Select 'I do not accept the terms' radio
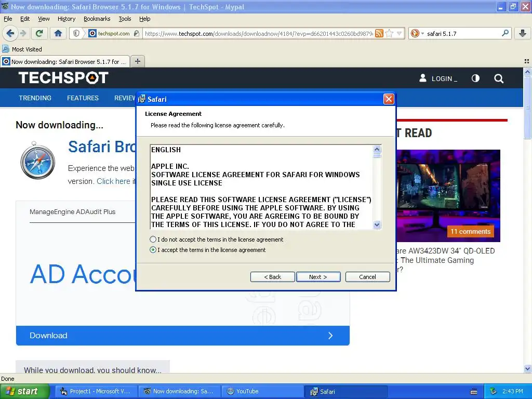The height and width of the screenshot is (399, 532). (153, 239)
